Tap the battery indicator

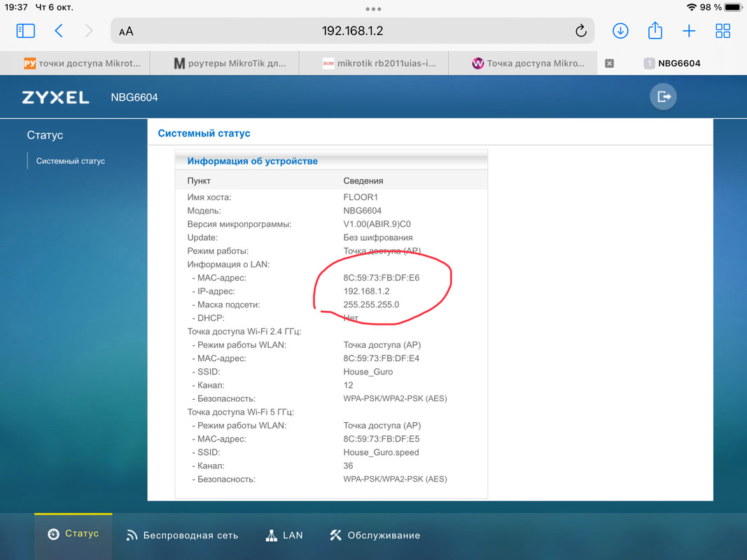(733, 7)
